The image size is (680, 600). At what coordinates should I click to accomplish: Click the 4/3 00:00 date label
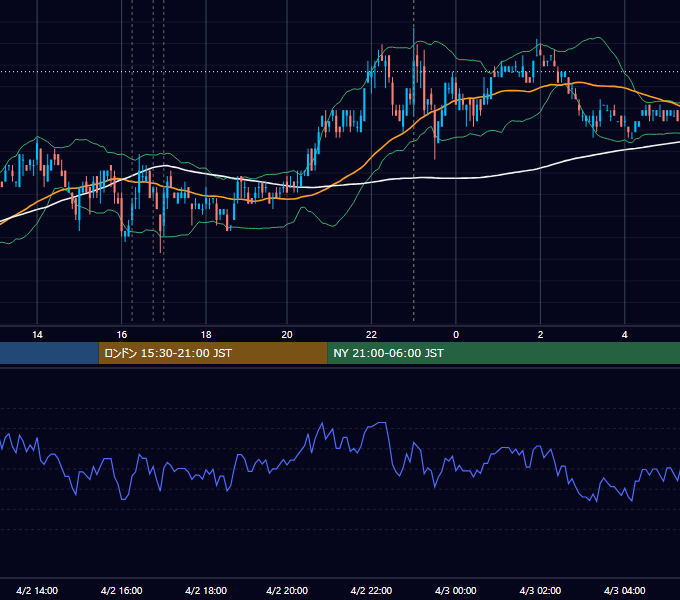click(x=456, y=590)
